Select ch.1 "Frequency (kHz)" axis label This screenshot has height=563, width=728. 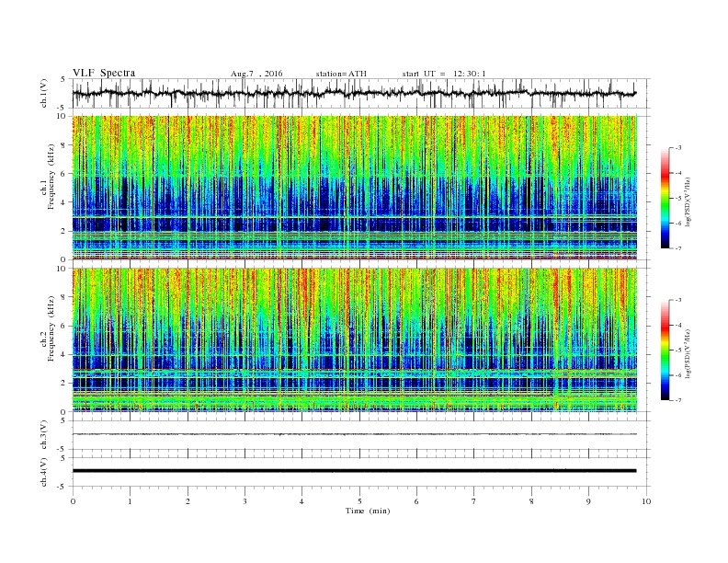[x=51, y=177]
